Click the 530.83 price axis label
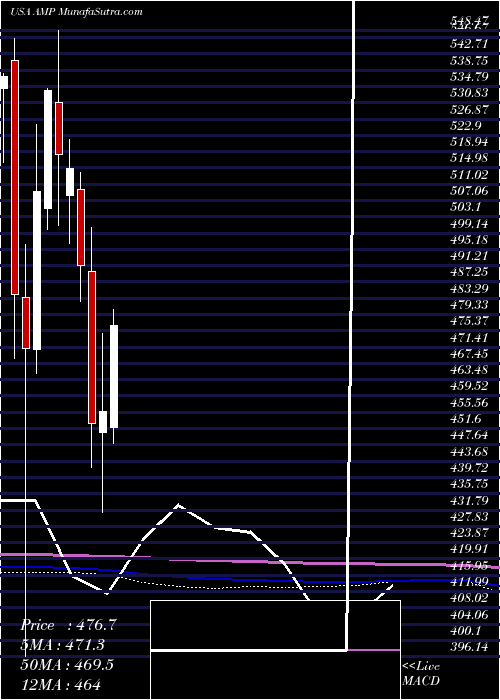This screenshot has height=700, width=500. pyautogui.click(x=470, y=93)
